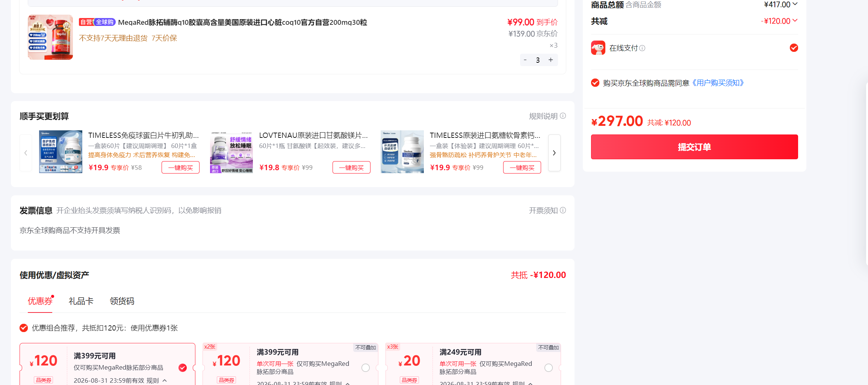Click the x2张 count badge

[210, 347]
